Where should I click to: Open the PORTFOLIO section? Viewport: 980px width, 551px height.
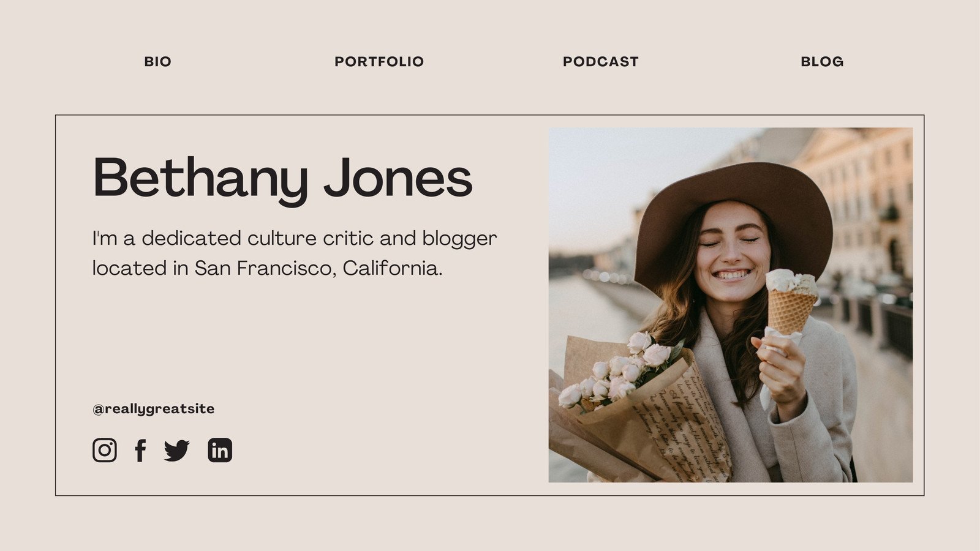(378, 61)
